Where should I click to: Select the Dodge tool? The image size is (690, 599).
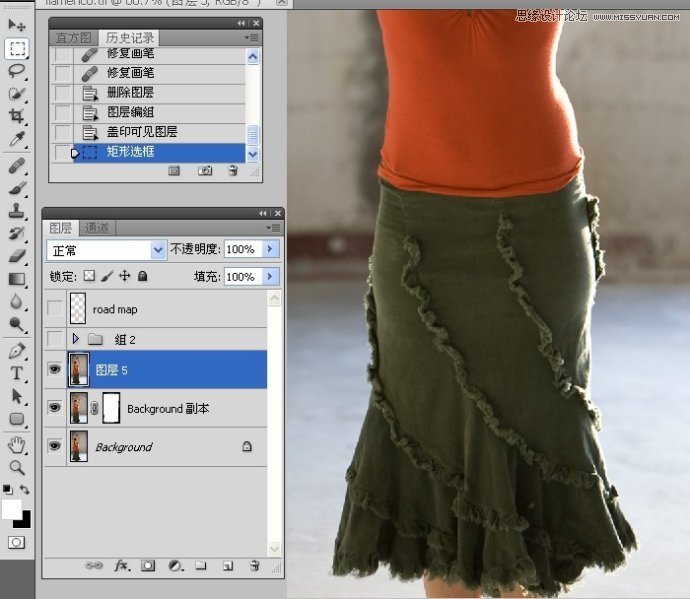[17, 324]
